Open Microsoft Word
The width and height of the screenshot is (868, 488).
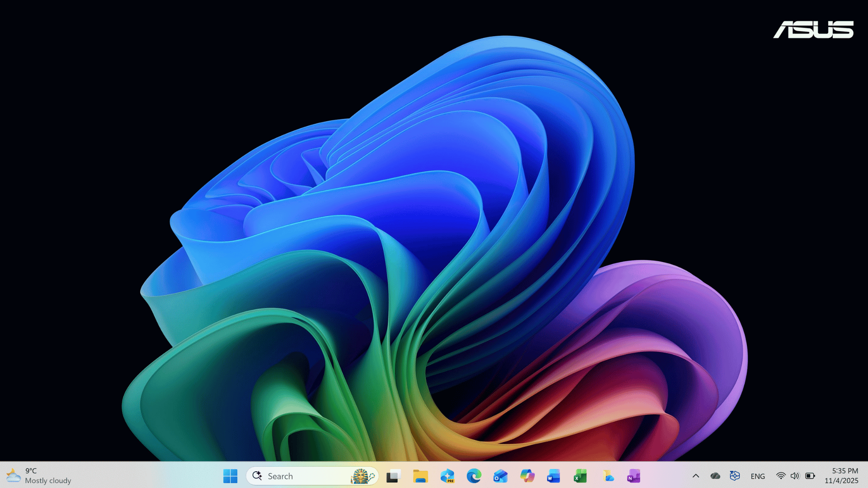(x=553, y=476)
